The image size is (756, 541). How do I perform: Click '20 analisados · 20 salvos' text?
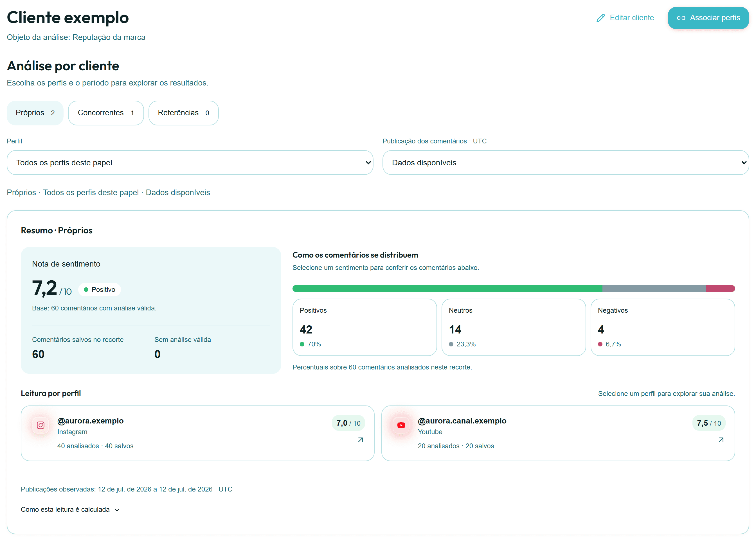pos(456,446)
